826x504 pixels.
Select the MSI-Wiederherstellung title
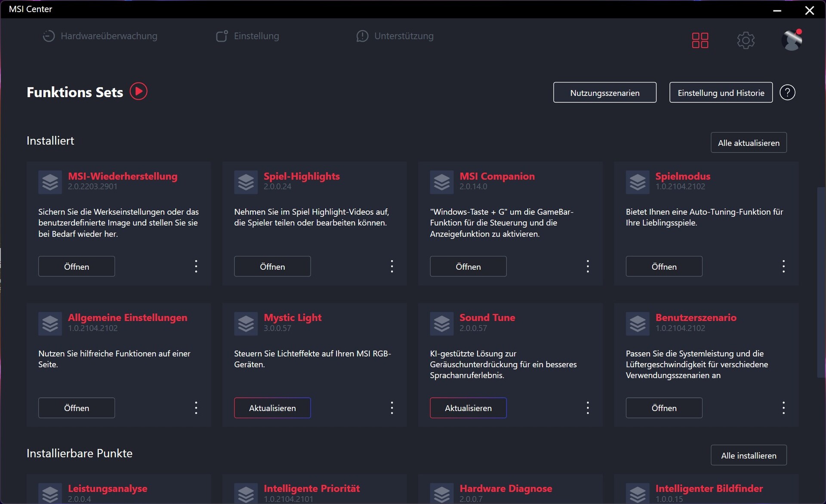123,176
